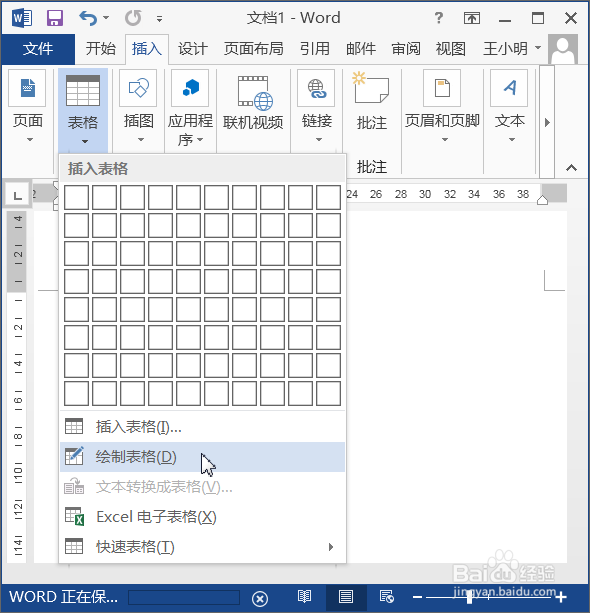Open Word Help question mark
This screenshot has width=590, height=613.
pos(439,18)
